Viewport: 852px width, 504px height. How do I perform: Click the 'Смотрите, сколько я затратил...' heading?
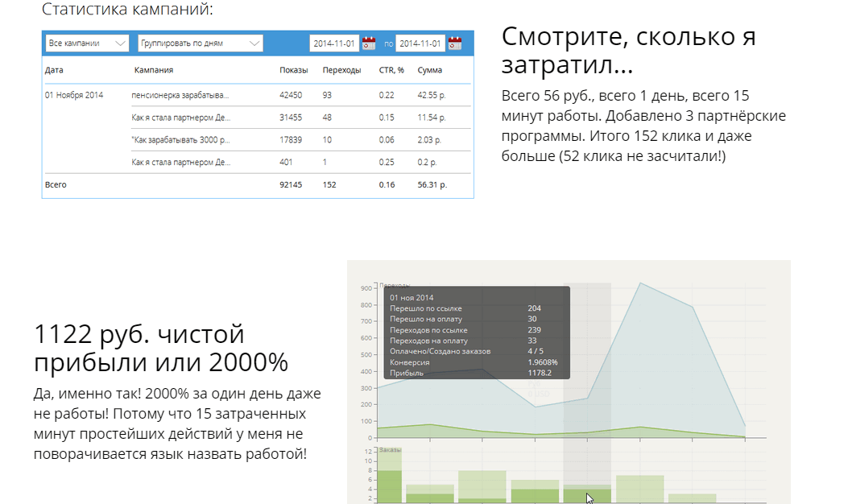pyautogui.click(x=628, y=51)
